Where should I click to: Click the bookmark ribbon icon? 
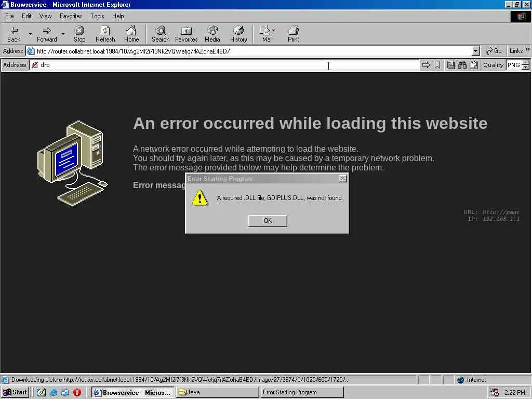pyautogui.click(x=437, y=65)
